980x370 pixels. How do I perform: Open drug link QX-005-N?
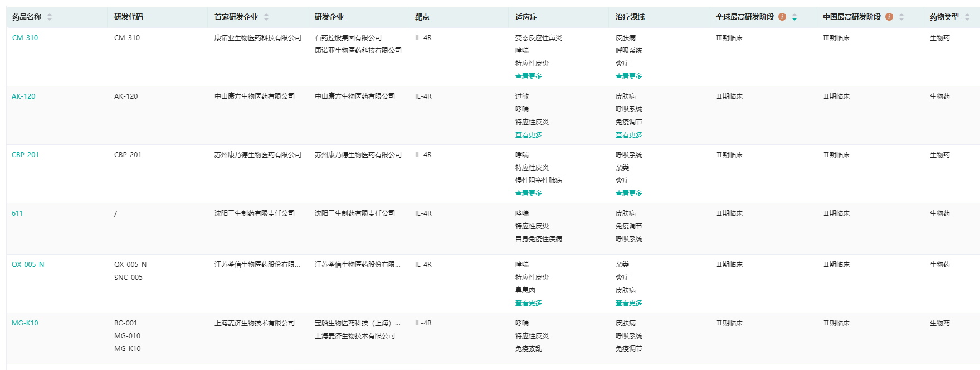pyautogui.click(x=28, y=265)
